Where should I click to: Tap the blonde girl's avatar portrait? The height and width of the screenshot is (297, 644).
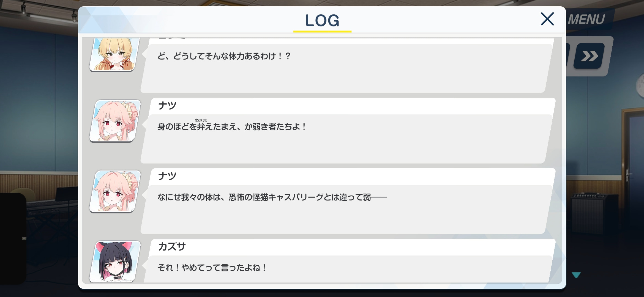click(114, 54)
